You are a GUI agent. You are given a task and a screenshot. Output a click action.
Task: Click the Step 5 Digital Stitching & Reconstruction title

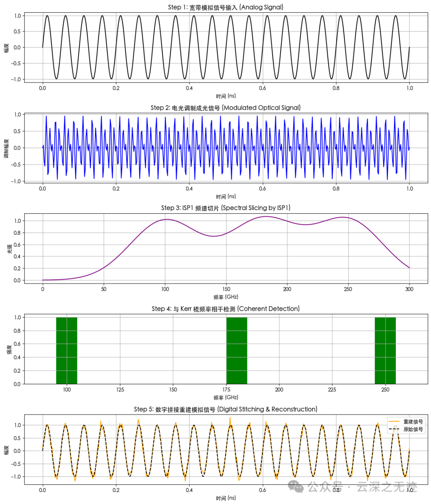click(x=225, y=409)
